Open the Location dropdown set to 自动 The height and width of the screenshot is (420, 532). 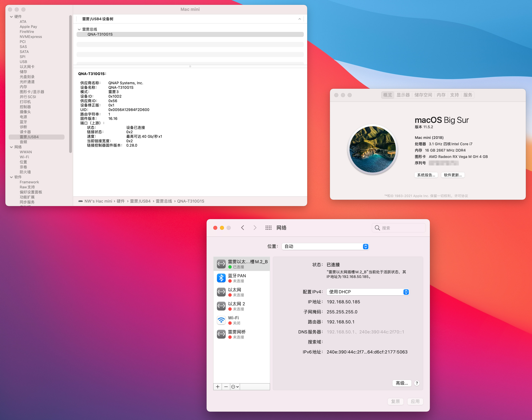[x=325, y=246]
